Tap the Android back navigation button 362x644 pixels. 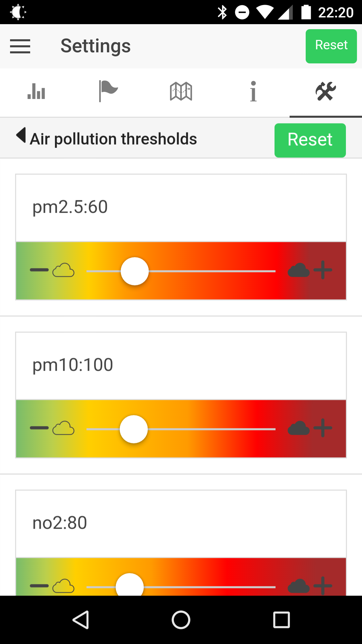pyautogui.click(x=81, y=620)
